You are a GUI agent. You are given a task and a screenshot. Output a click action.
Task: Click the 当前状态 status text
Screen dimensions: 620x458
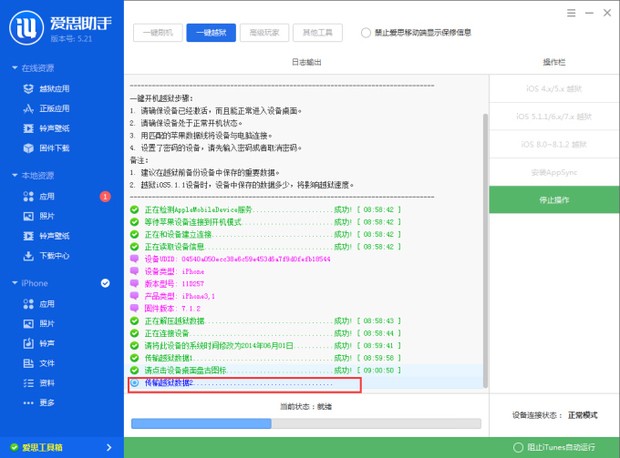tap(306, 407)
